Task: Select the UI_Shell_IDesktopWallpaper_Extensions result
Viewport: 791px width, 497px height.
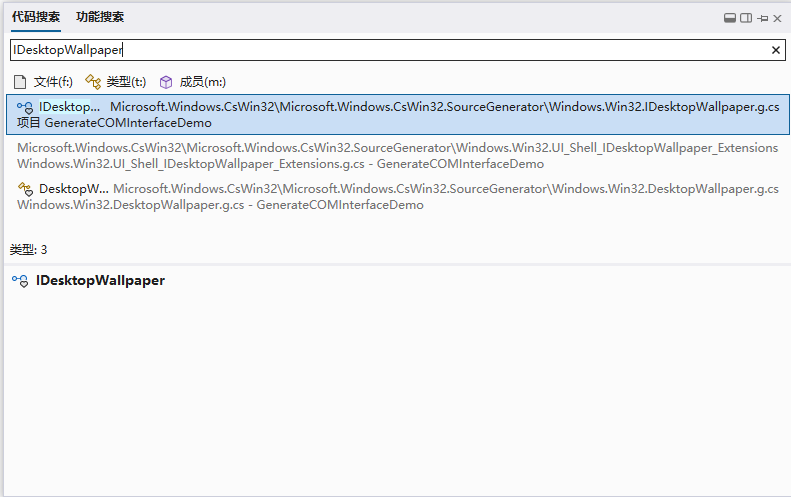Action: 398,155
